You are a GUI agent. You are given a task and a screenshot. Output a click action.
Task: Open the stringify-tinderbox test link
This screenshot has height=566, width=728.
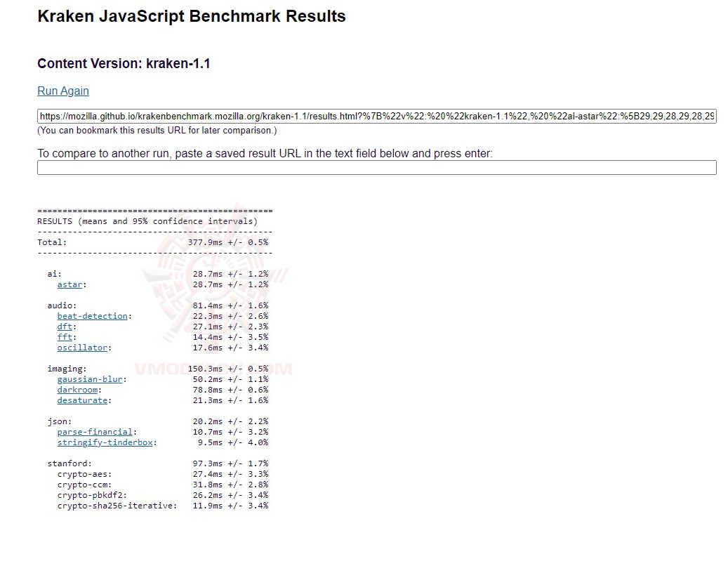[105, 442]
